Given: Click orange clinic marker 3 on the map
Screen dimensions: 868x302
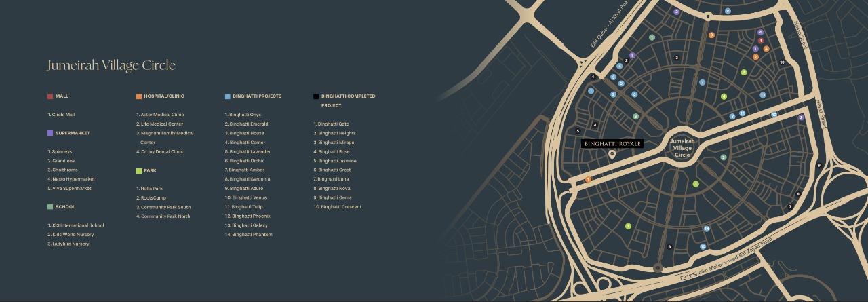Looking at the screenshot, I should (711, 35).
